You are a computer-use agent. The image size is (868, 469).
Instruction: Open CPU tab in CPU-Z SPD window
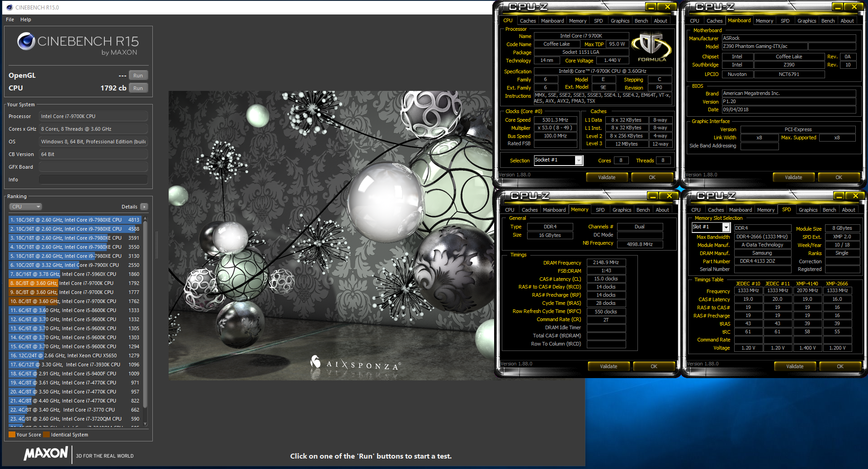(696, 210)
